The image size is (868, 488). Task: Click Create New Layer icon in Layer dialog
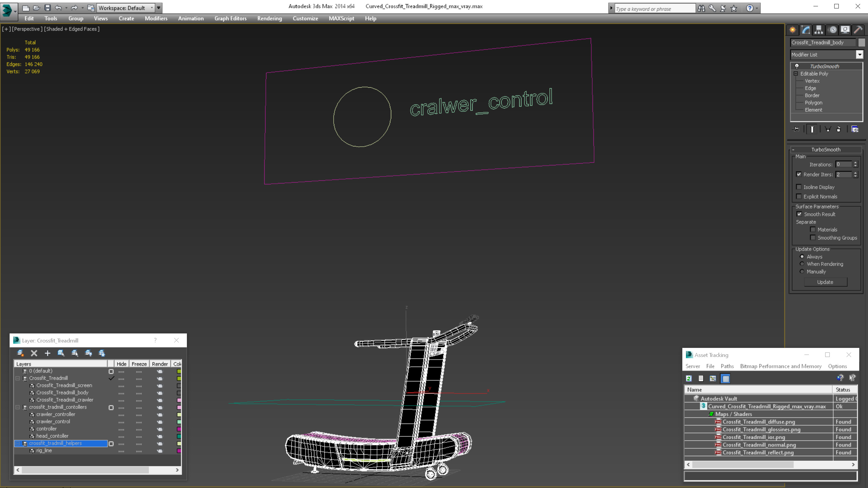(x=20, y=353)
